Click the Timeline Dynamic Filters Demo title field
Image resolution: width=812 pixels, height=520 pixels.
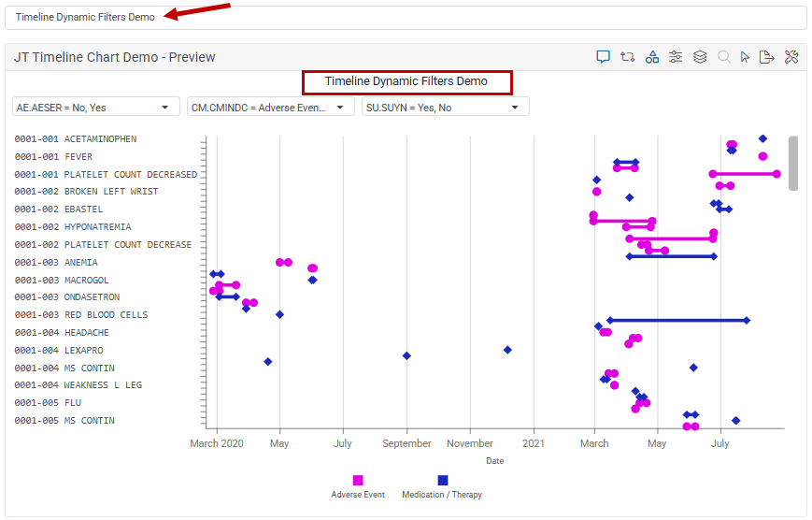click(406, 18)
